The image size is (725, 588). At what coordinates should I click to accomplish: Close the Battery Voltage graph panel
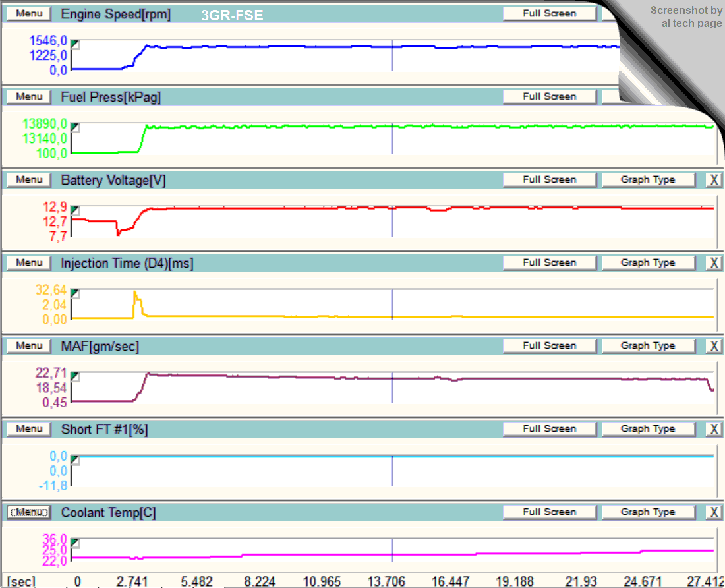click(714, 179)
